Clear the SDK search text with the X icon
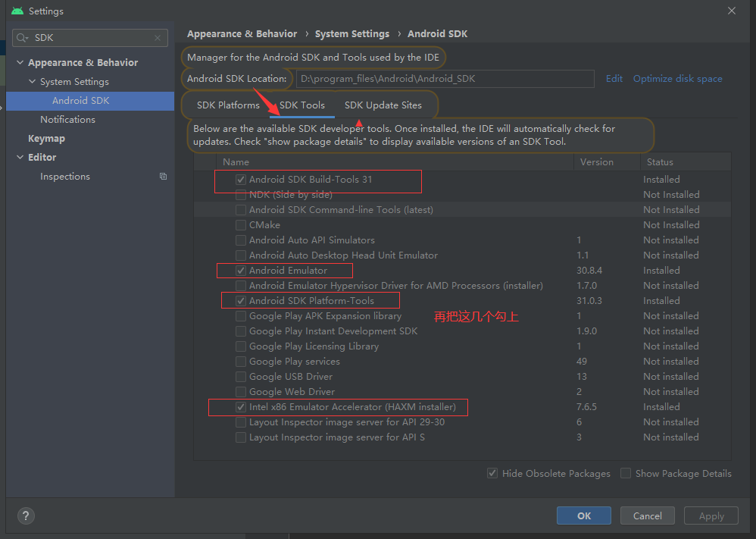This screenshot has width=756, height=539. [x=158, y=38]
